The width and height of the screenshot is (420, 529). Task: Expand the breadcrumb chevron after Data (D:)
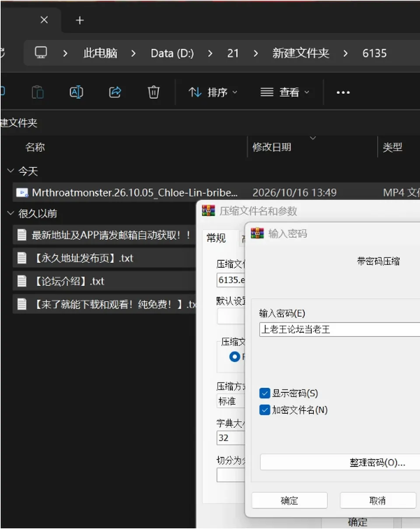[211, 53]
